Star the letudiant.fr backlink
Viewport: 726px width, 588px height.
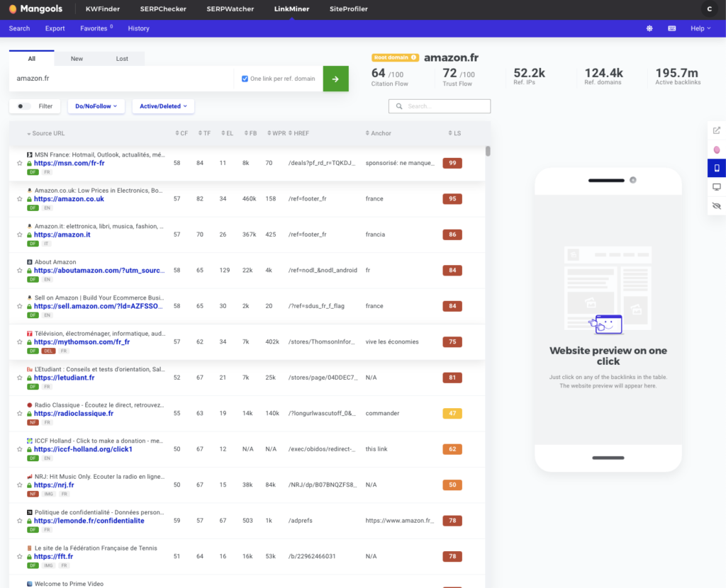(x=19, y=378)
